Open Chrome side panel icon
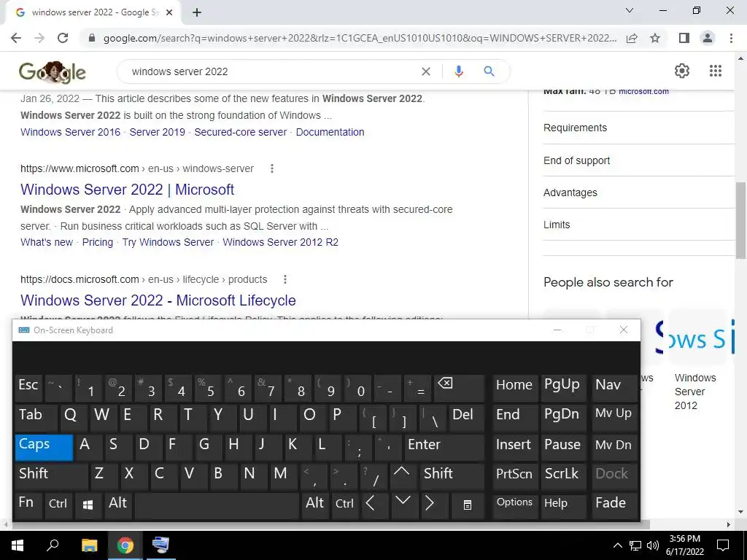The width and height of the screenshot is (747, 560). click(x=684, y=38)
